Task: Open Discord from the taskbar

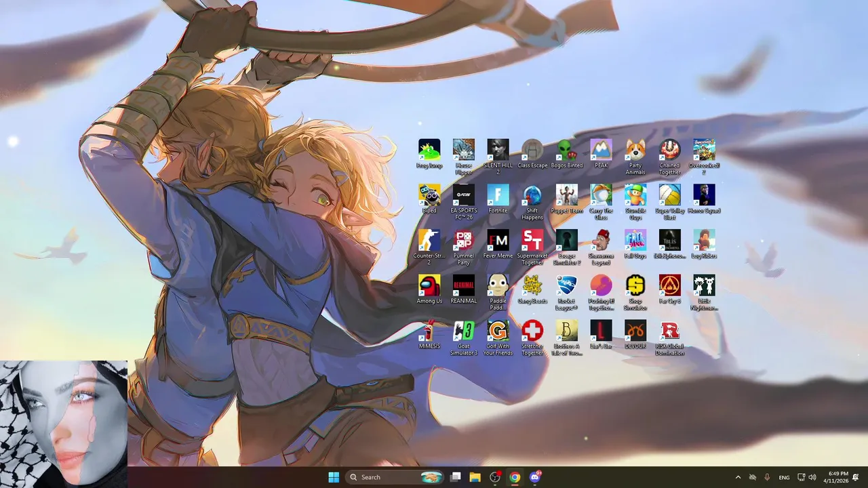Action: [535, 477]
